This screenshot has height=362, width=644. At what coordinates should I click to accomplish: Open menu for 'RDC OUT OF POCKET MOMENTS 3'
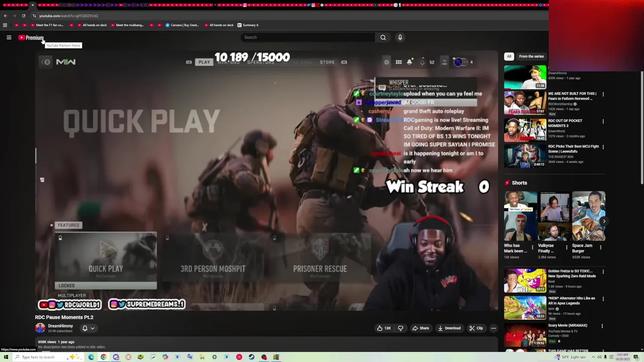point(603,121)
